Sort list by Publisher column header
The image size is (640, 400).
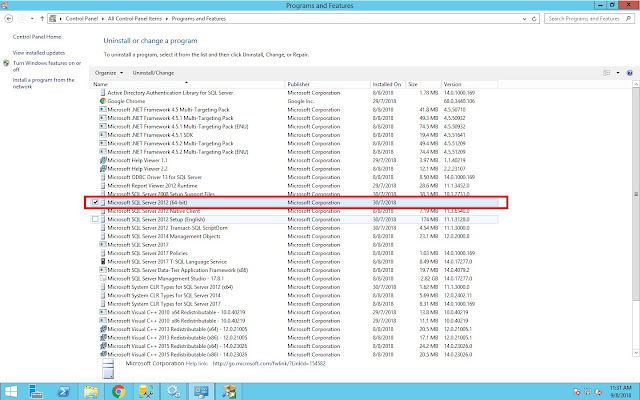(327, 84)
